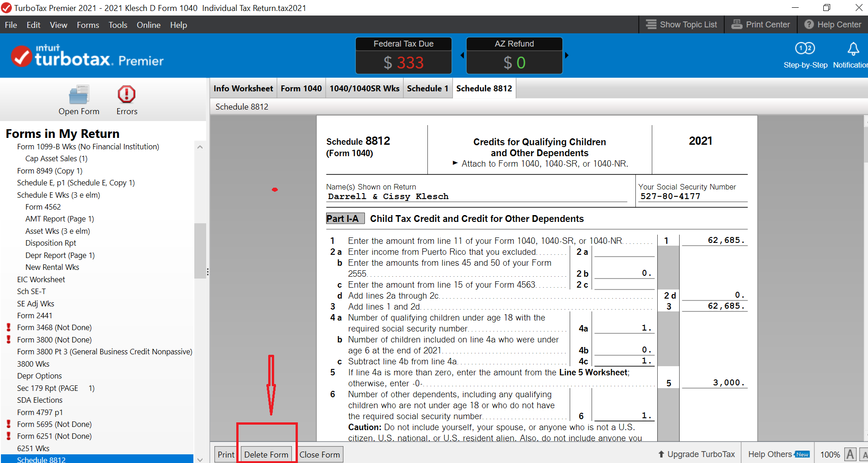Select Form 2441 in list
Screen dimensions: 868x463
pyautogui.click(x=35, y=316)
